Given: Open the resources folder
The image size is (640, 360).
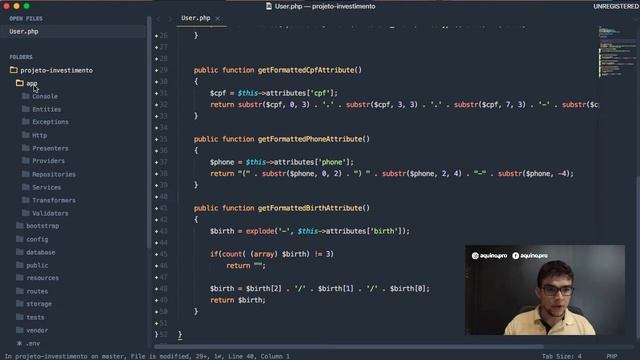Looking at the screenshot, I should pos(42,278).
